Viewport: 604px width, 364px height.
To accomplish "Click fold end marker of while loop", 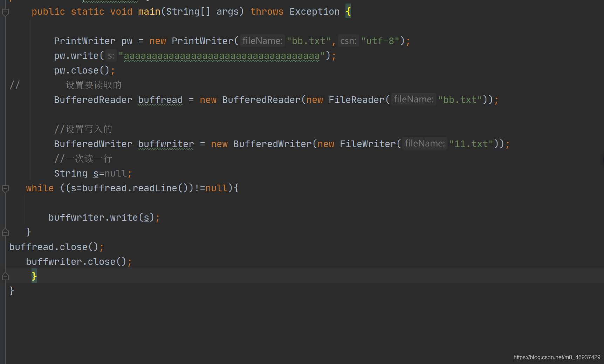I will pos(5,232).
